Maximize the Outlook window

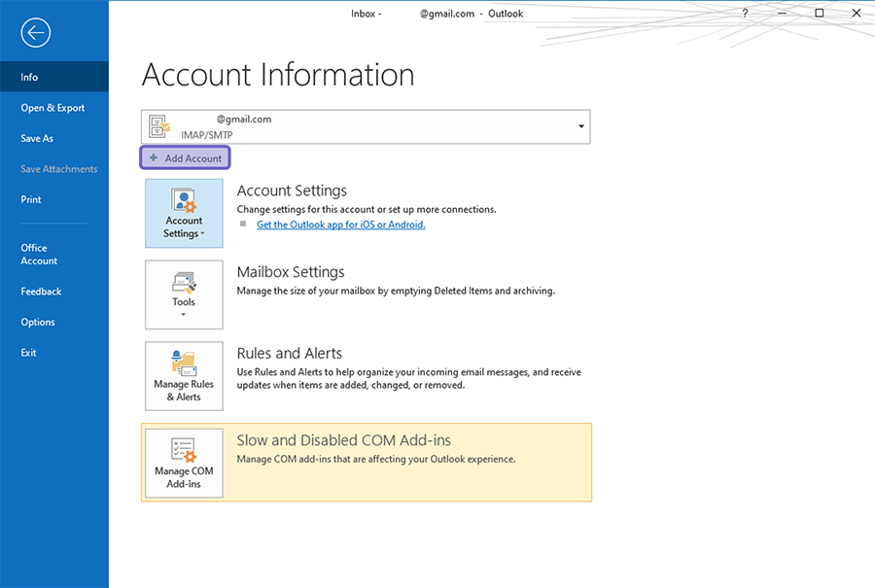(x=820, y=13)
